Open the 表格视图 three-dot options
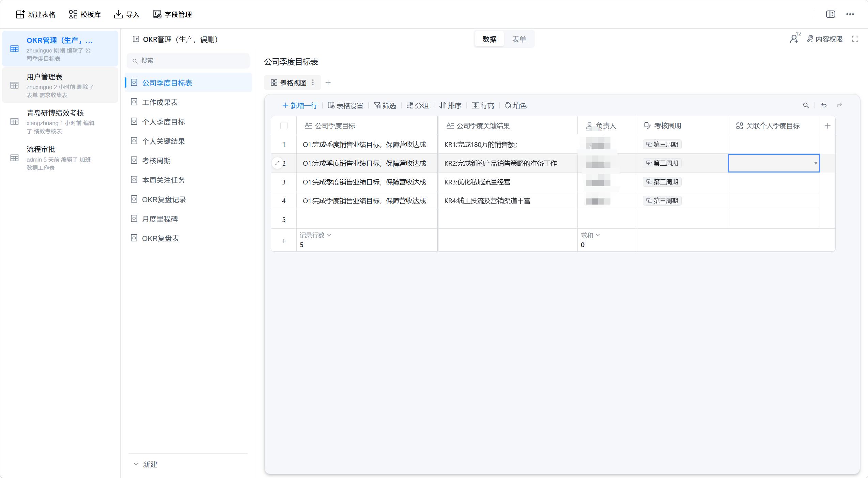This screenshot has width=868, height=478. click(313, 83)
